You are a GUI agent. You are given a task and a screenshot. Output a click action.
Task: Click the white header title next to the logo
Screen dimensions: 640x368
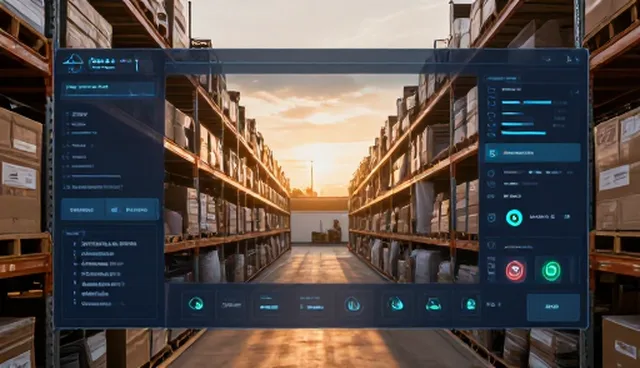click(103, 63)
